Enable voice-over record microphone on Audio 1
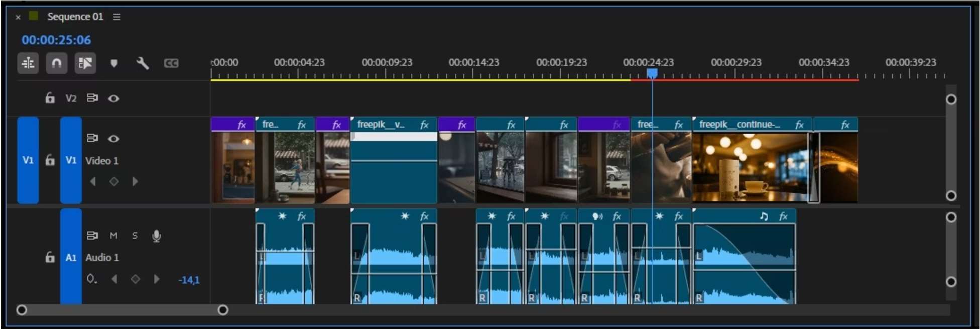 point(157,236)
